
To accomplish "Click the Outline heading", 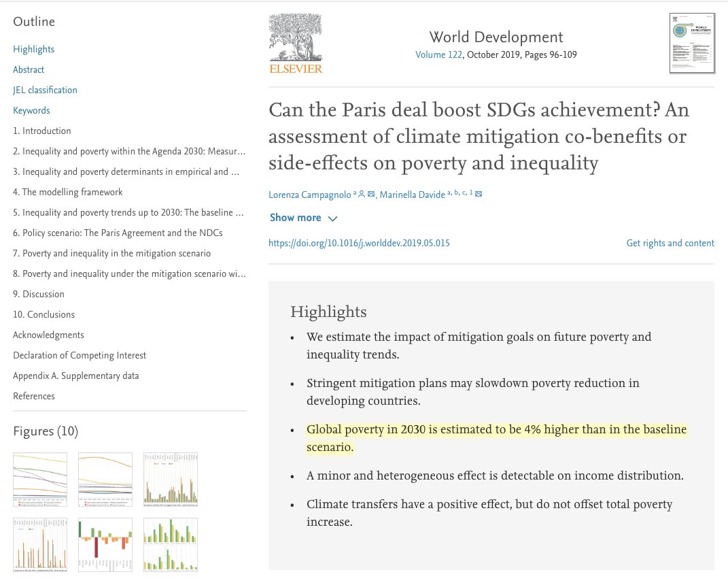I will 34,22.
